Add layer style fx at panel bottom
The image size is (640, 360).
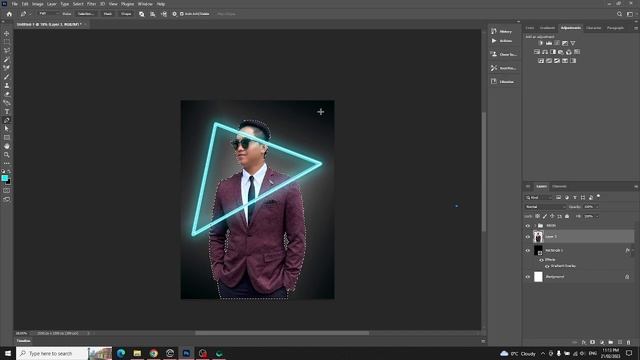click(584, 342)
